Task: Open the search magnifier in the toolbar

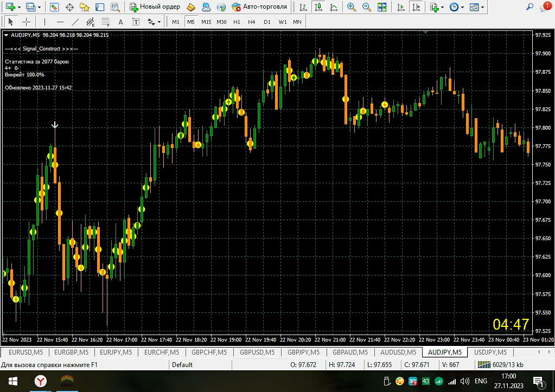Action: point(530,7)
